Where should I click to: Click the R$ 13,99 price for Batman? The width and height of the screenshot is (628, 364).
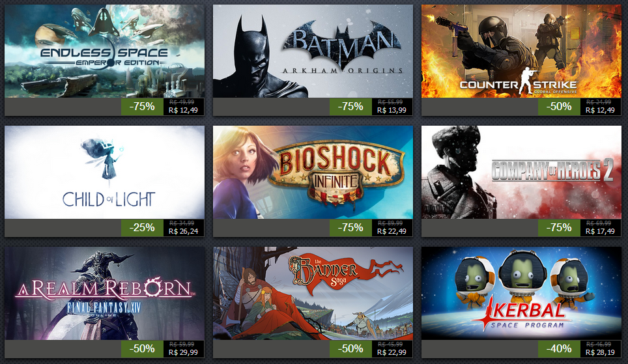pos(392,110)
